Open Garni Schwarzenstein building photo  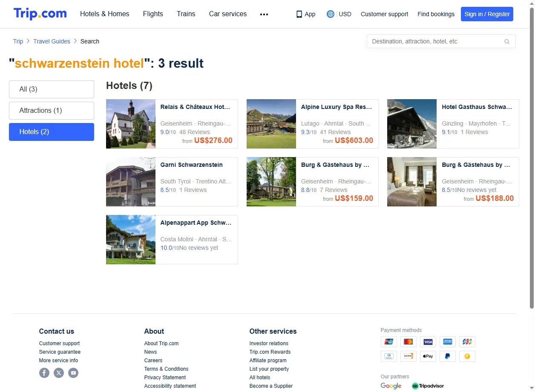[x=131, y=182]
